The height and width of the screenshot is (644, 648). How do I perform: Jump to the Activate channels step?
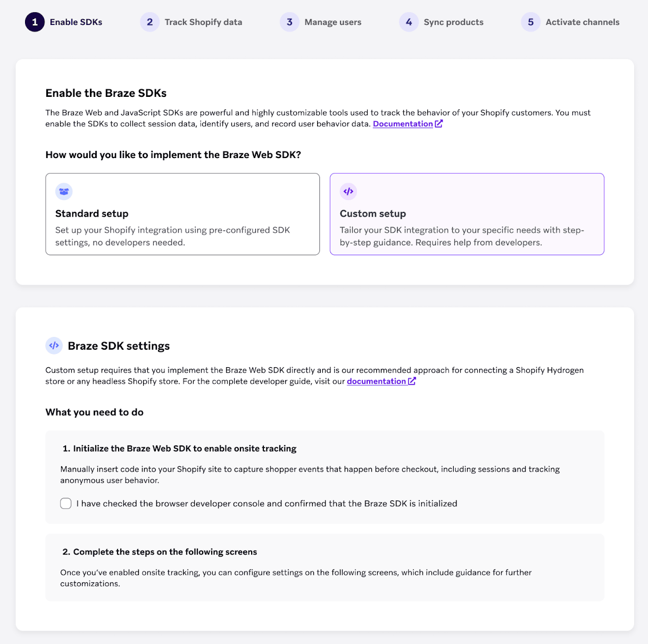coord(582,22)
